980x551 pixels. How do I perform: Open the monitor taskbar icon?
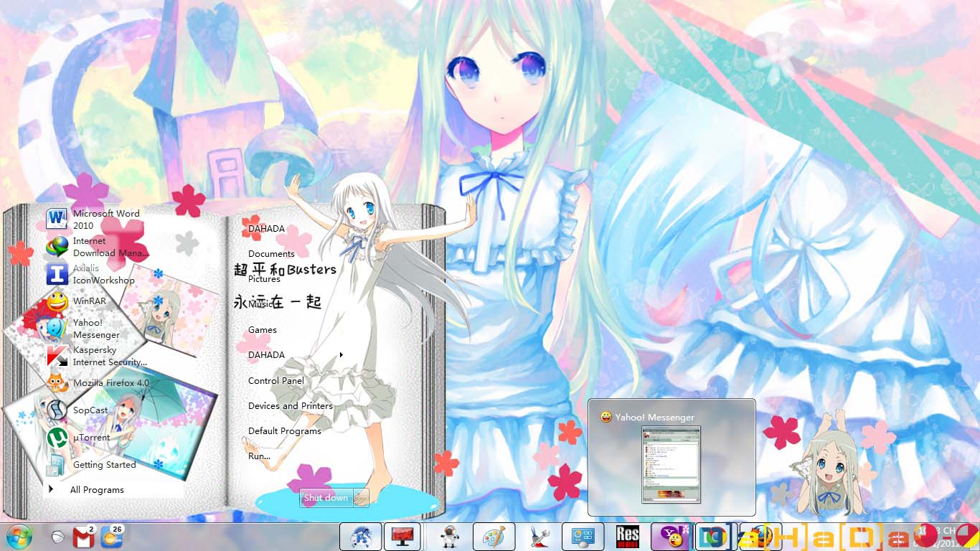[402, 537]
